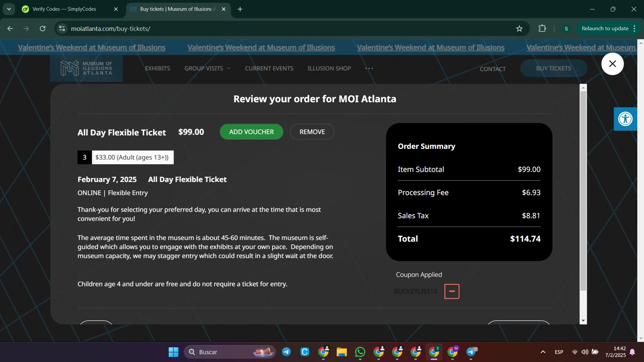Open the first Telegram icon beside Buscar
The height and width of the screenshot is (362, 644).
coord(286,352)
